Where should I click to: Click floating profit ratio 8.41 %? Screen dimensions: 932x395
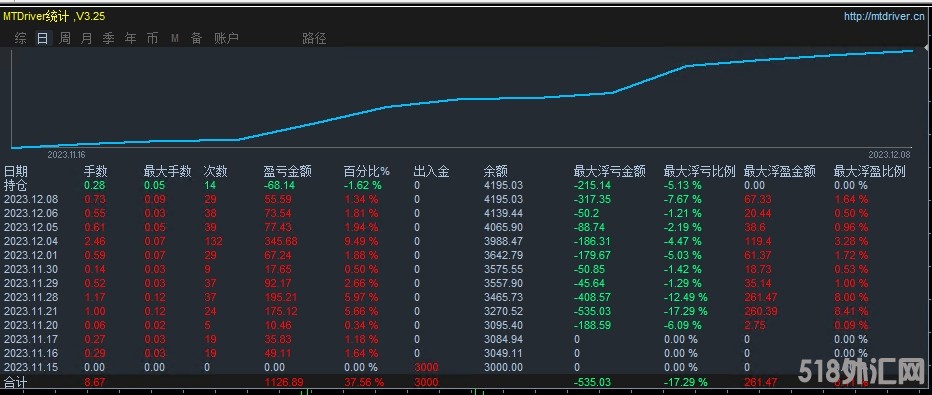[x=851, y=311]
